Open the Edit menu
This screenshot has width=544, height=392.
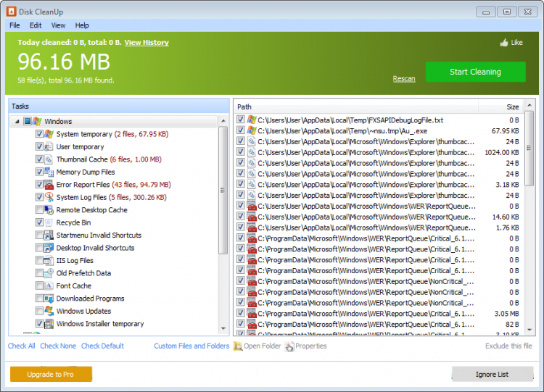(36, 25)
